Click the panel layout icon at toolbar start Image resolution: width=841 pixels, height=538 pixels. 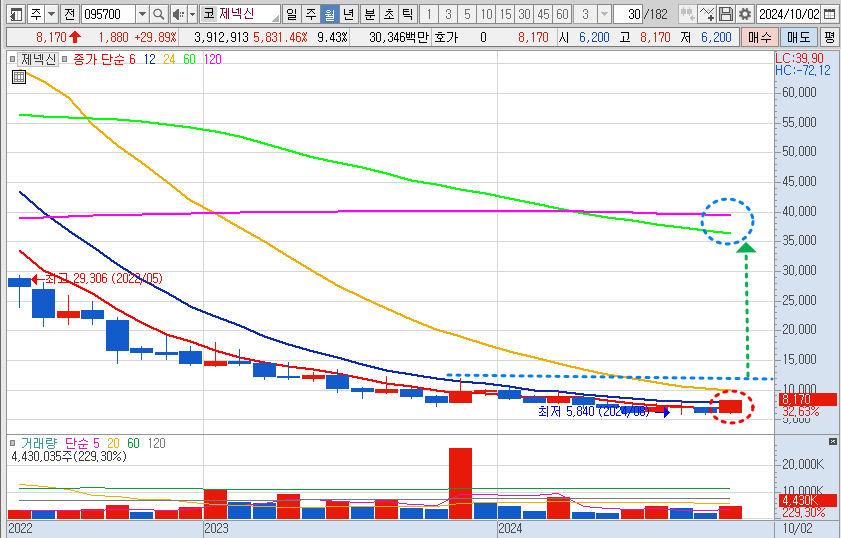pyautogui.click(x=16, y=14)
